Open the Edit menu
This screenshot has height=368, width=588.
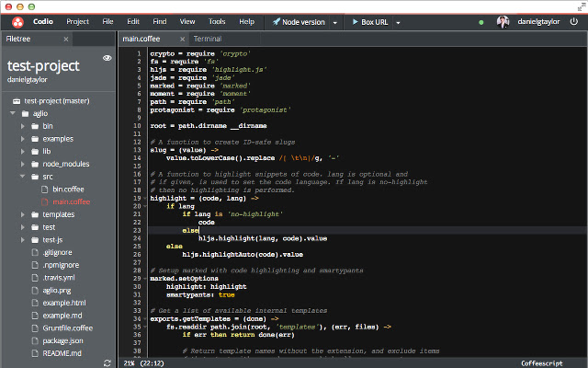[x=133, y=22]
